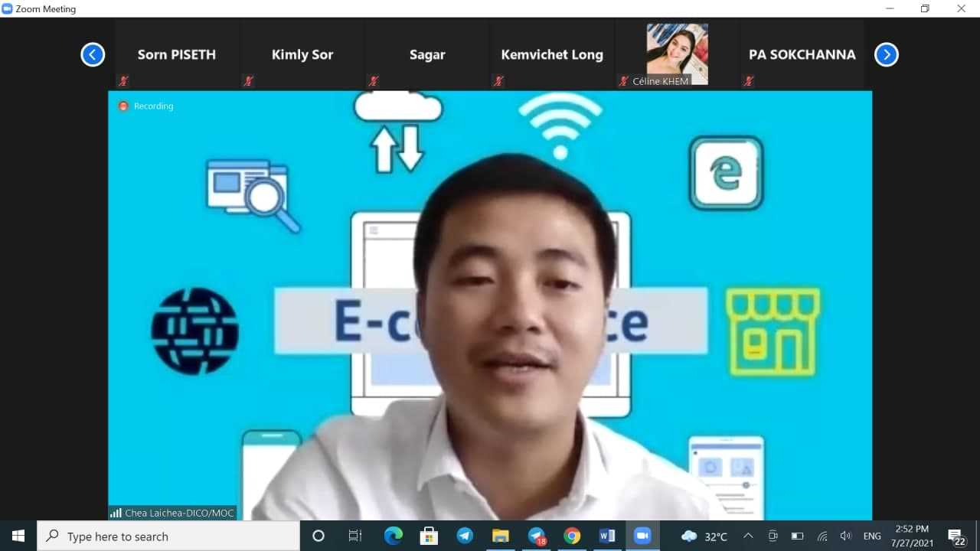Open clock showing 2:52 PM 7/27/2021
980x551 pixels.
912,536
